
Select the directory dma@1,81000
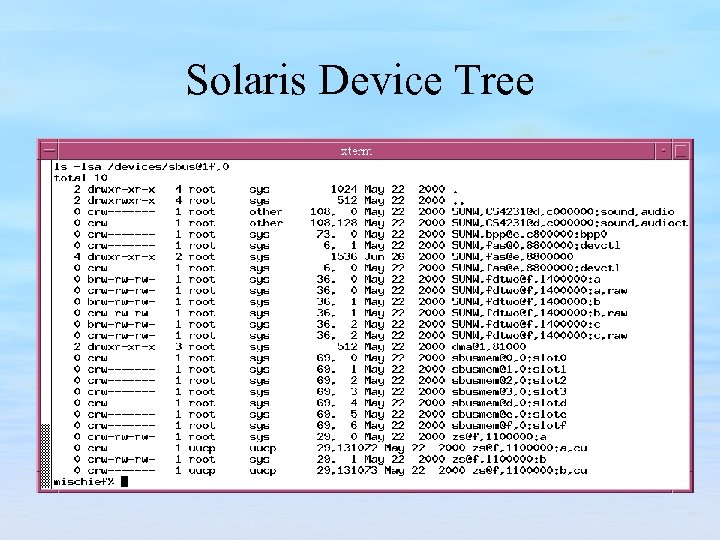[489, 347]
